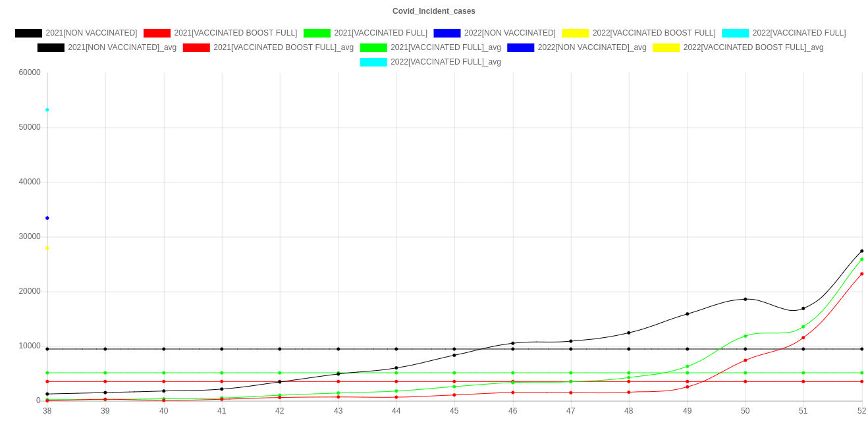Toggle the 2021[VACCINATED FULL] legend label
Image resolution: width=868 pixels, height=434 pixels.
coord(381,33)
